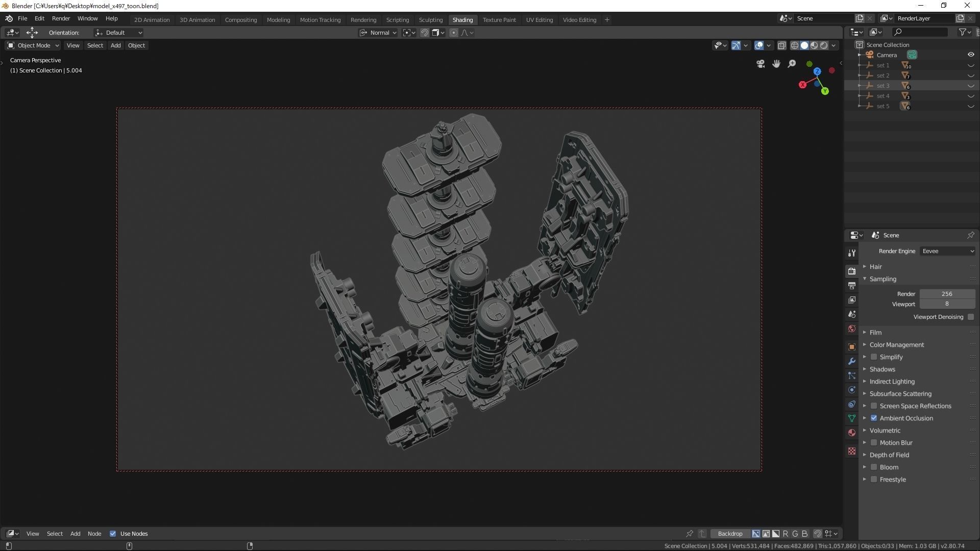This screenshot has width=980, height=551.
Task: Enable Screen Space Reflections checkbox
Action: (x=874, y=406)
